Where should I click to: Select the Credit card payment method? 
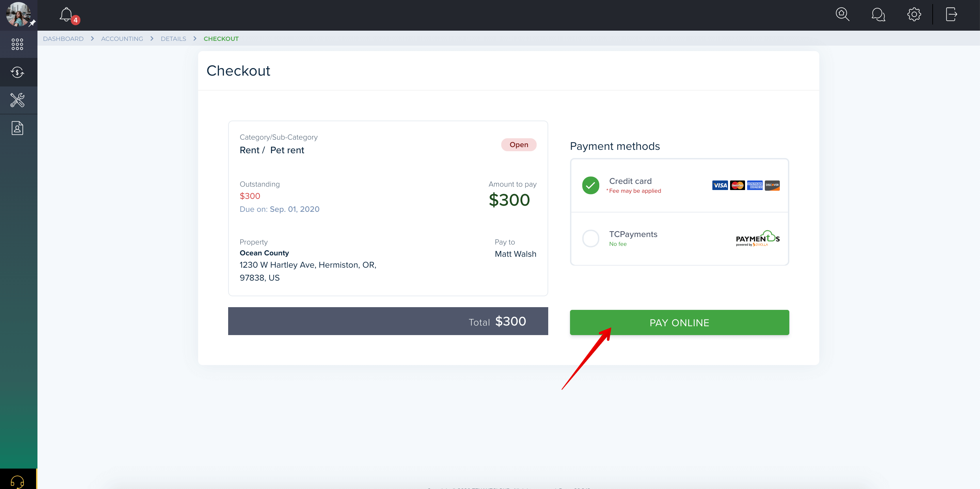pos(679,185)
